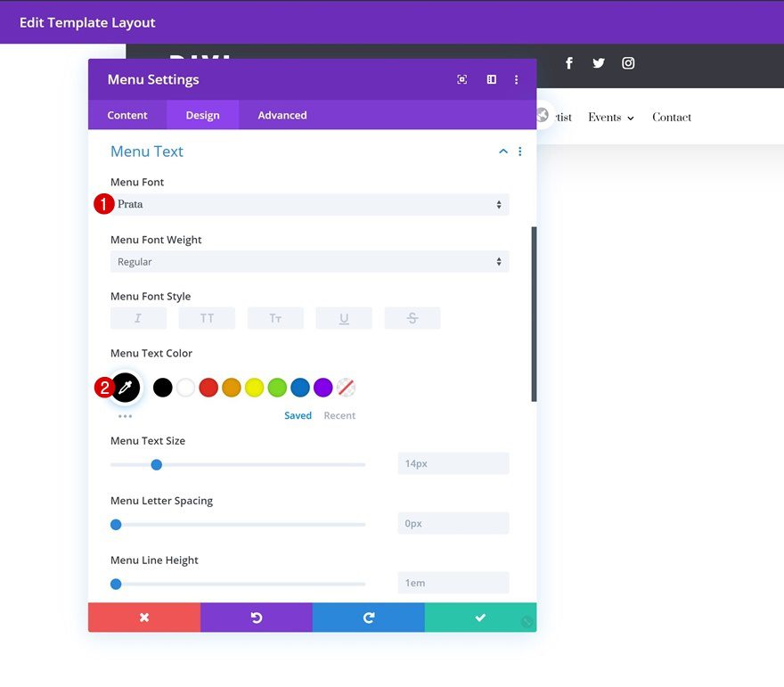Discard changes with the red X button
Viewport: 784px width, 687px height.
[x=144, y=617]
